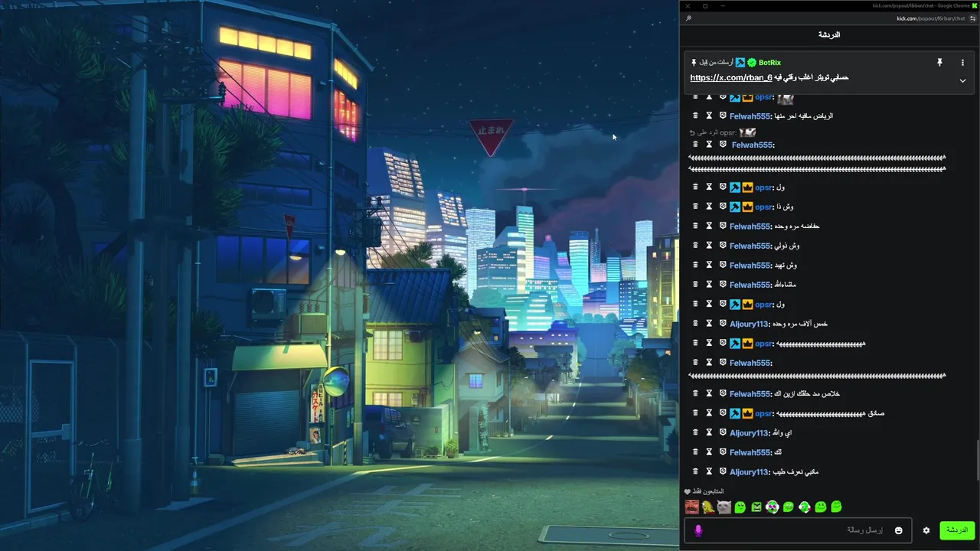Click the trash icon beside "ماشاءالله" message
The height and width of the screenshot is (551, 980).
point(695,285)
